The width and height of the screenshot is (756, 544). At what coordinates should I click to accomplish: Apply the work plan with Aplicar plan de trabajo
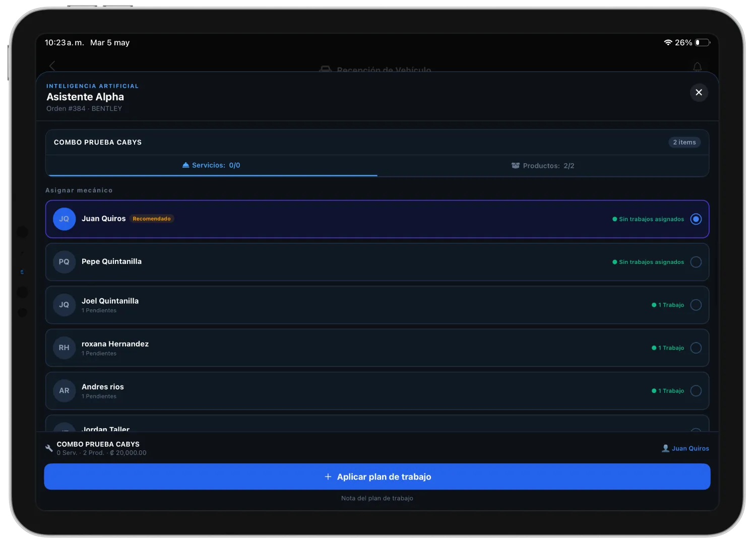point(377,477)
